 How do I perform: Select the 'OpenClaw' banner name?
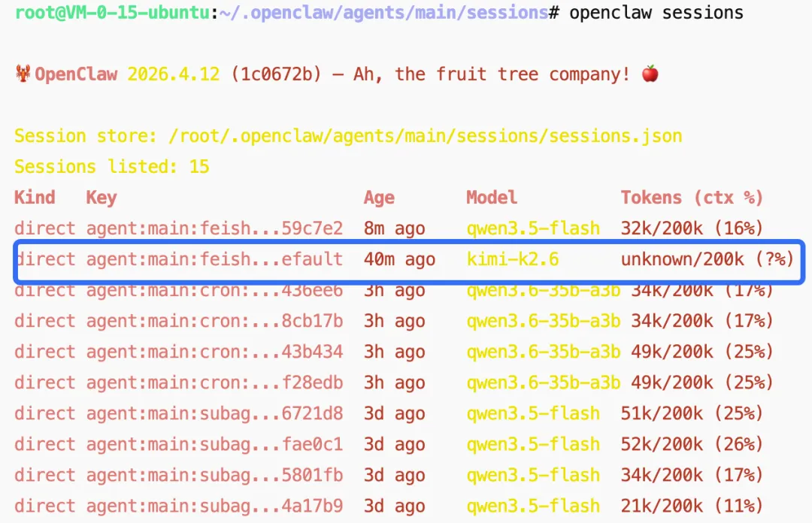76,74
